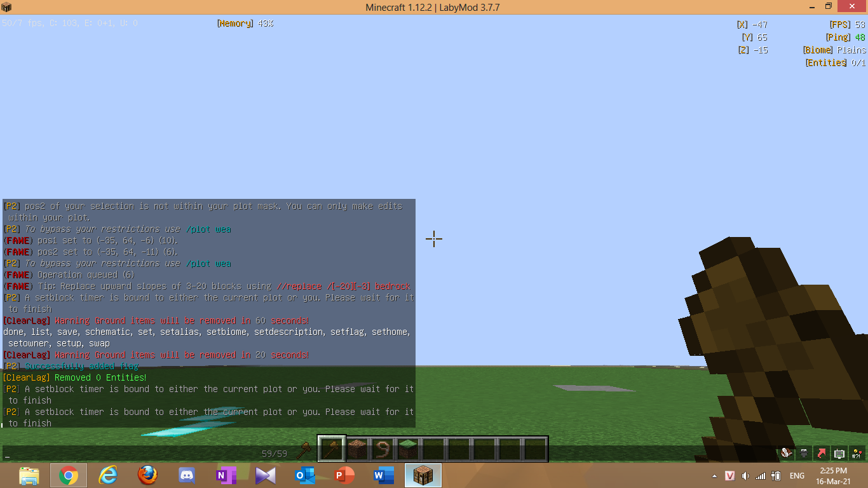Screen dimensions: 868x488
Task: Click the ClearLag warning mentioning 60 seconds
Action: point(156,321)
